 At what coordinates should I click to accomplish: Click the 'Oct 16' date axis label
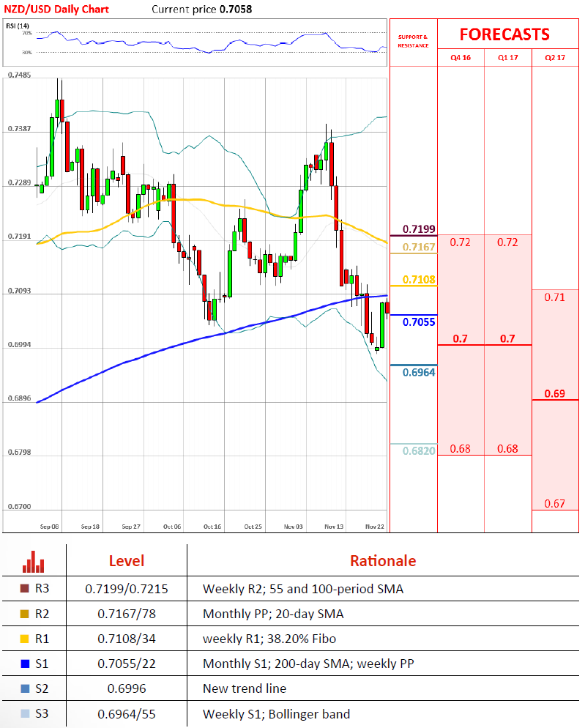212,527
